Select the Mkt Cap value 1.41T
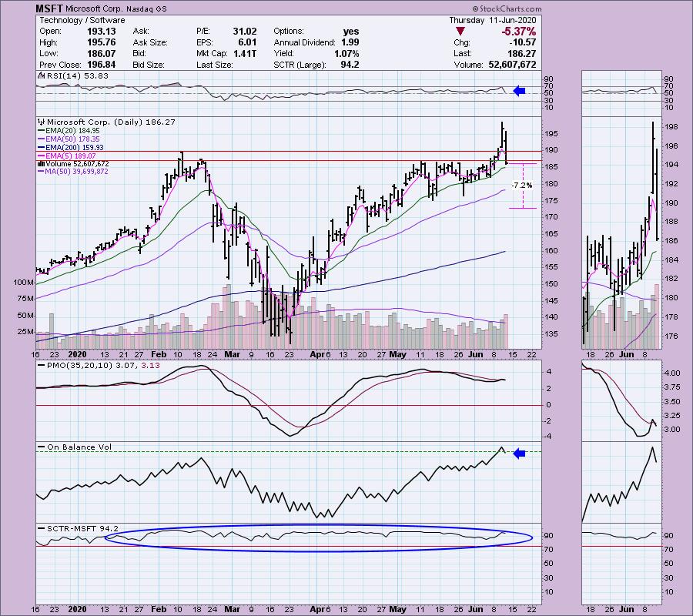 point(245,53)
